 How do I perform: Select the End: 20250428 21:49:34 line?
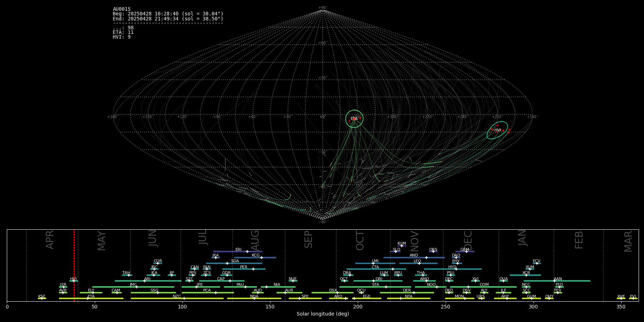click(168, 19)
